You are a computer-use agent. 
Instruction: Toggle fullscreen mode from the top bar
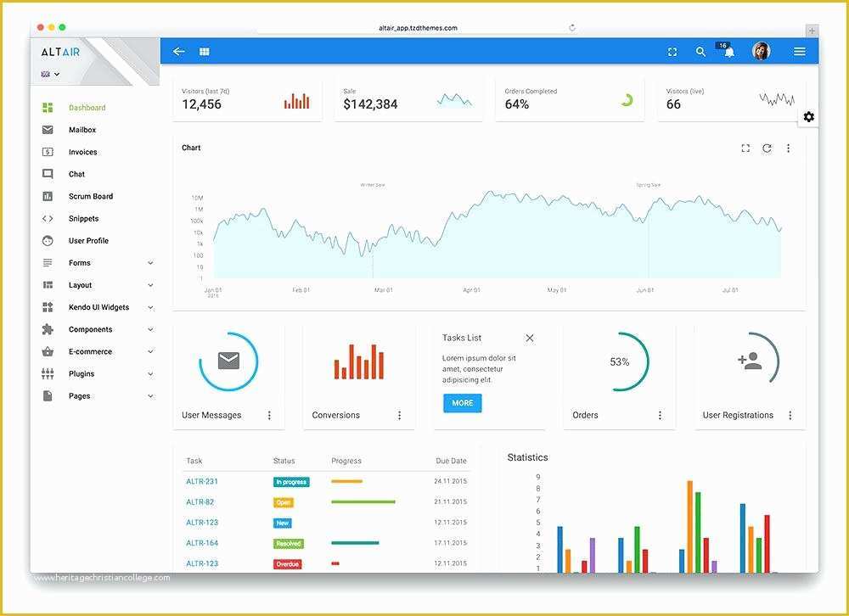[x=672, y=51]
